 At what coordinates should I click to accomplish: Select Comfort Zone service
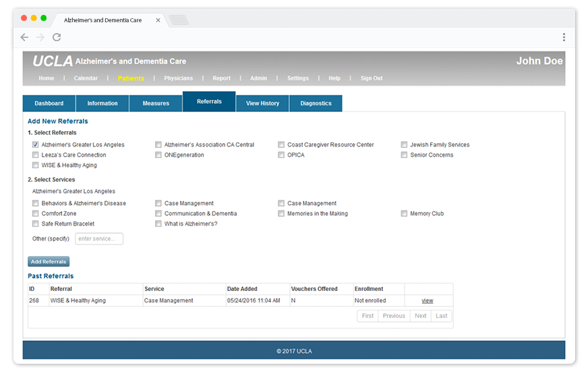35,213
